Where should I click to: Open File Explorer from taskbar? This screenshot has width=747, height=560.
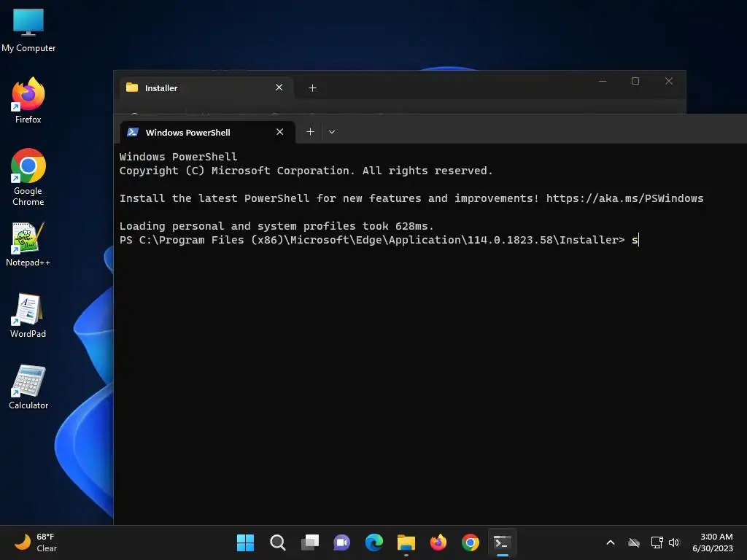point(406,542)
